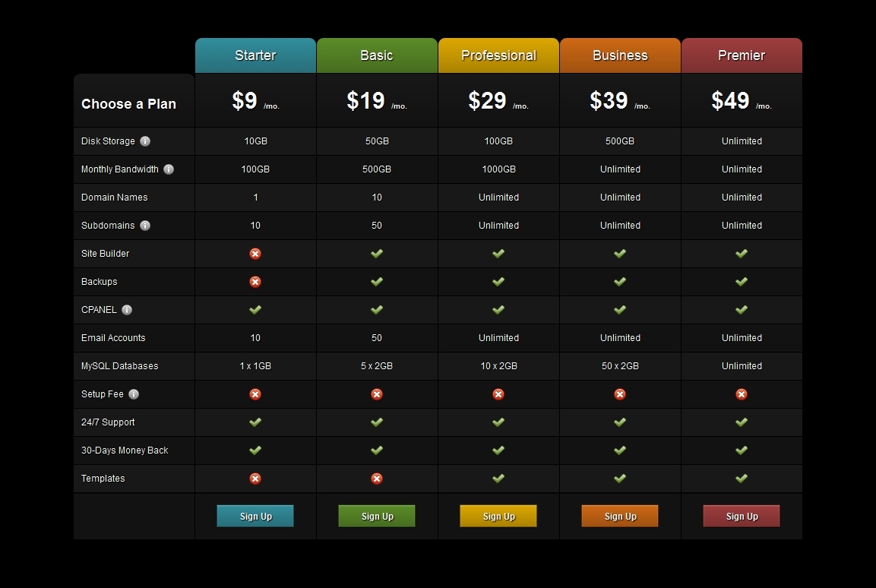Click the Business 500GB Disk Storage value
Image resolution: width=876 pixels, height=588 pixels.
tap(620, 141)
